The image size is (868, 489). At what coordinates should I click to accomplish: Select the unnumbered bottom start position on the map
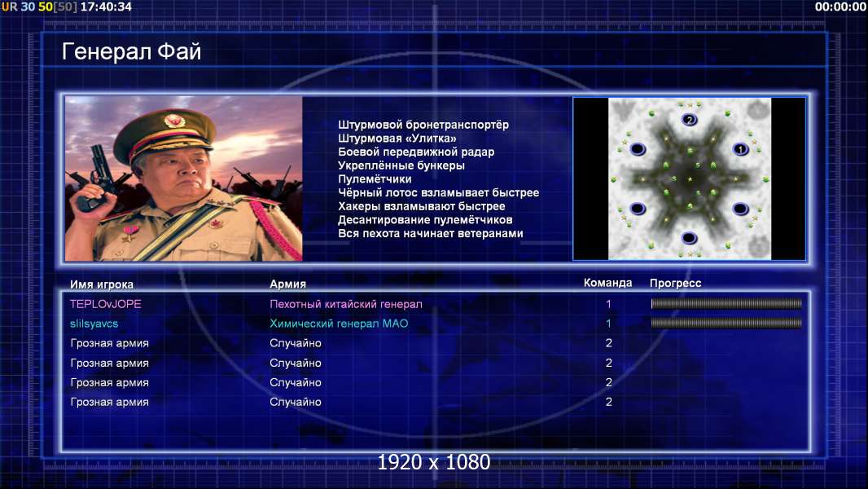tap(689, 238)
